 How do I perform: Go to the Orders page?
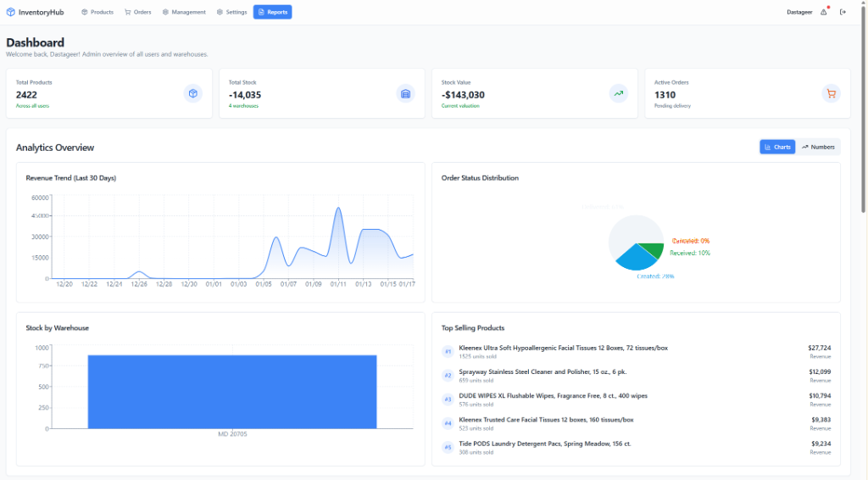point(137,12)
